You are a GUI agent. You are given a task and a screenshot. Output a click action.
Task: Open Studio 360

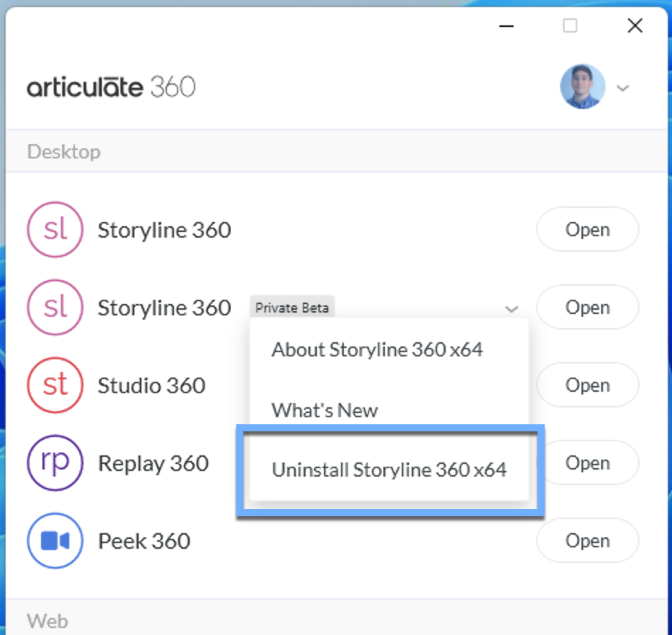pos(588,385)
